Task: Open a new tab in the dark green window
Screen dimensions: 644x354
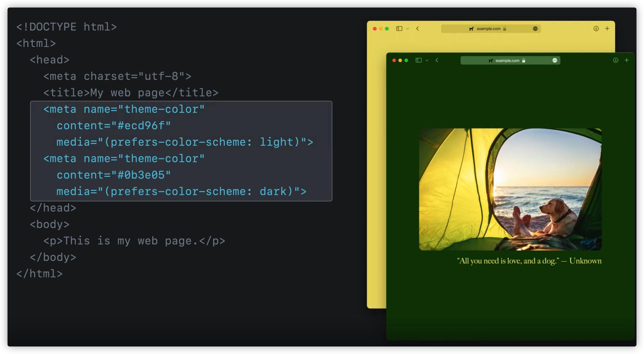Action: click(626, 60)
